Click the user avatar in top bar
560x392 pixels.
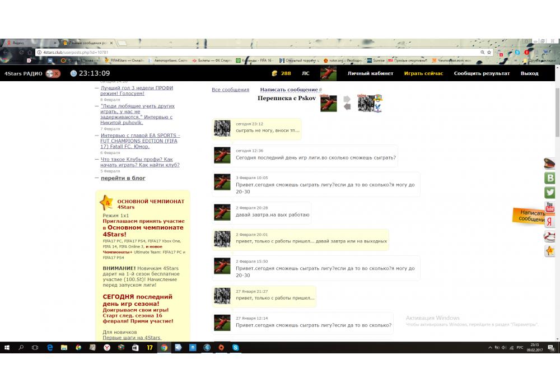click(328, 73)
